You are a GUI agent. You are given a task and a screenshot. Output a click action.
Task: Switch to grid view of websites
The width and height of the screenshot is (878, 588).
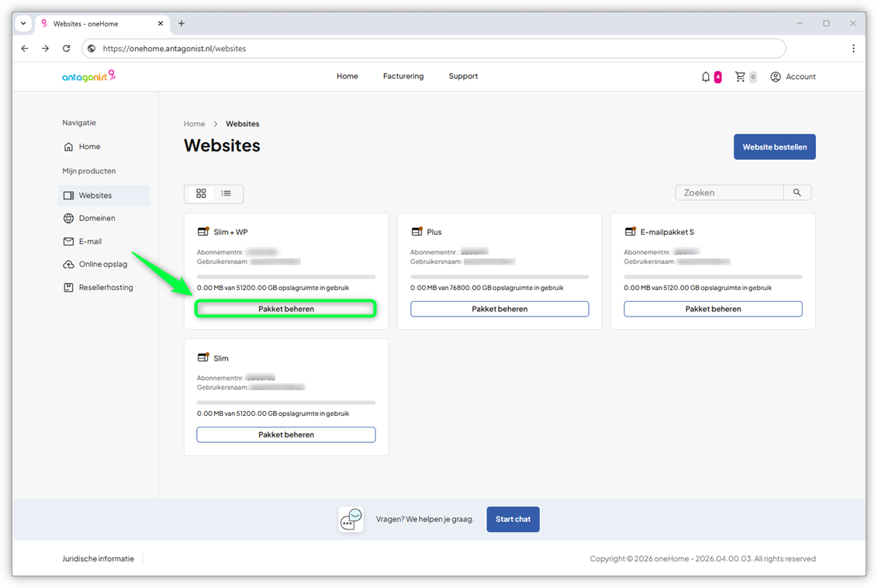tap(200, 193)
